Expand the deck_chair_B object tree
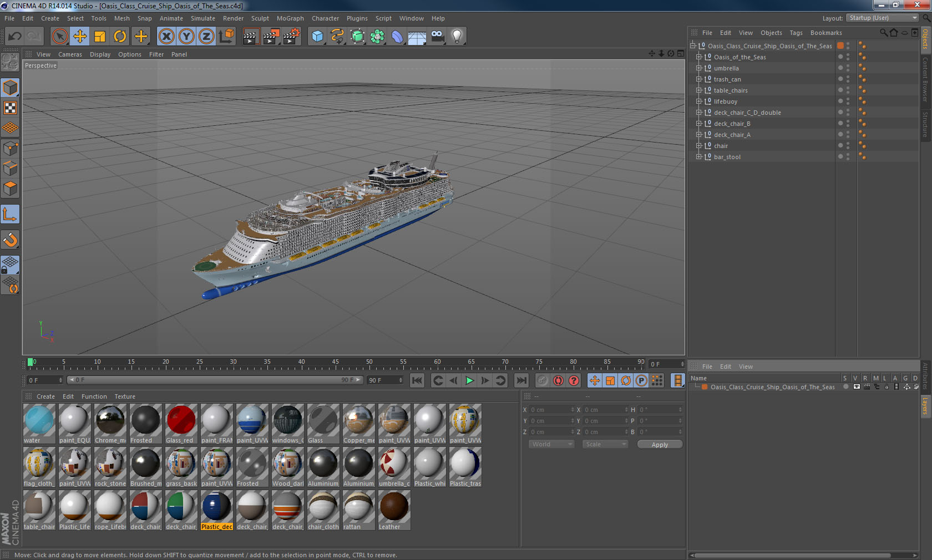 coord(699,124)
